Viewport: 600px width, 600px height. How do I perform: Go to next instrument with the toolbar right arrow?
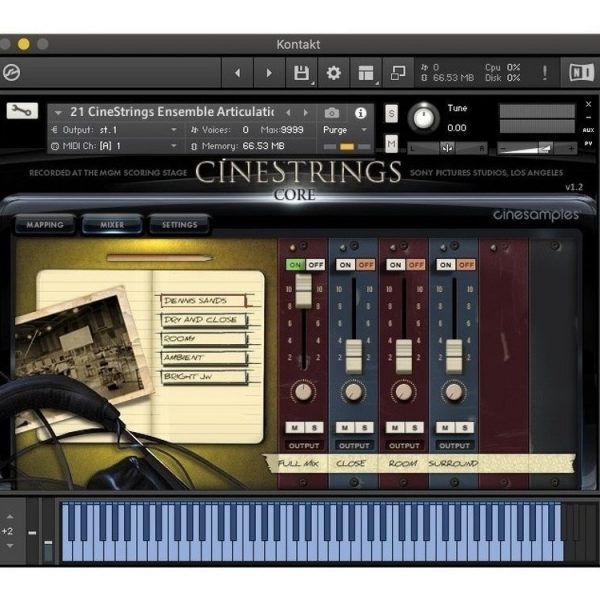269,73
